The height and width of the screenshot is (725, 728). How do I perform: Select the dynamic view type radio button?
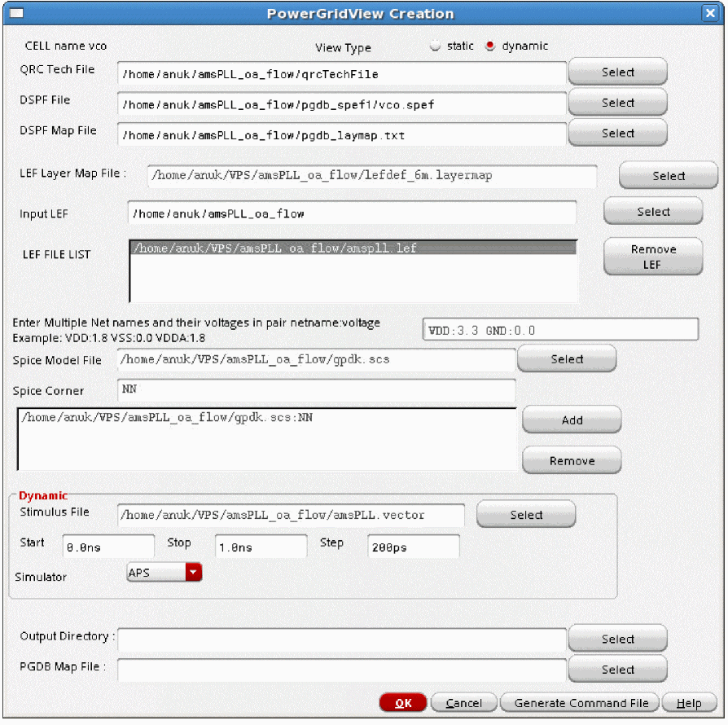pos(489,46)
